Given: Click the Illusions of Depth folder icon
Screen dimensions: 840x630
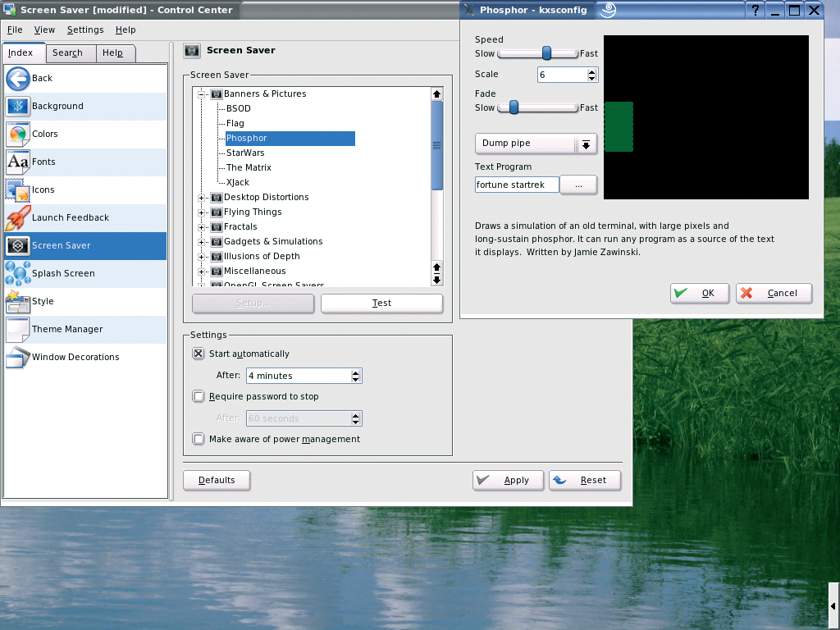Looking at the screenshot, I should [x=217, y=257].
